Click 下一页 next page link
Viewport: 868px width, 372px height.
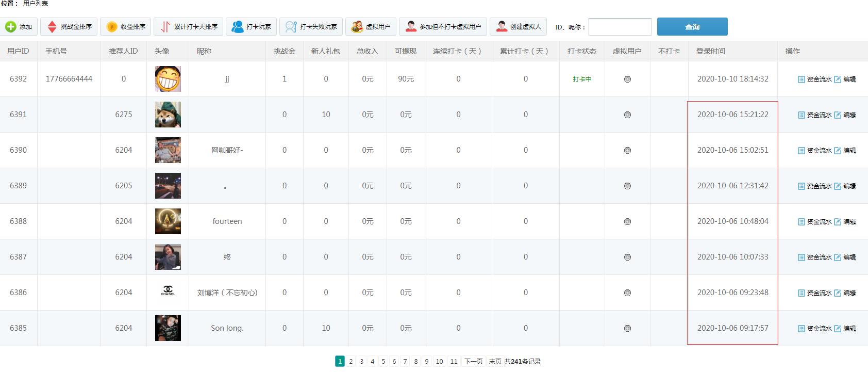[474, 361]
